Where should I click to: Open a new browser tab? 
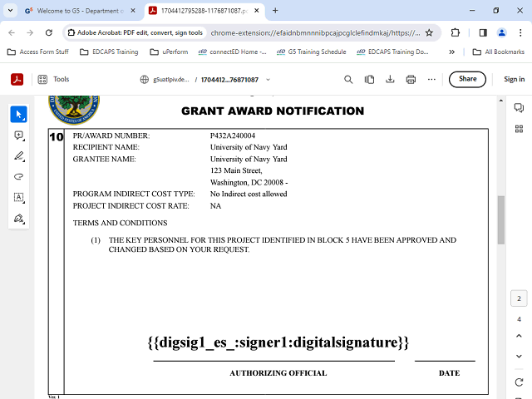coord(275,11)
